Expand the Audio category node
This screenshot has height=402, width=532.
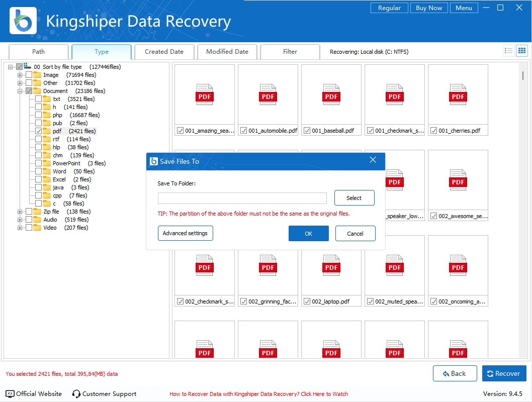pos(20,220)
